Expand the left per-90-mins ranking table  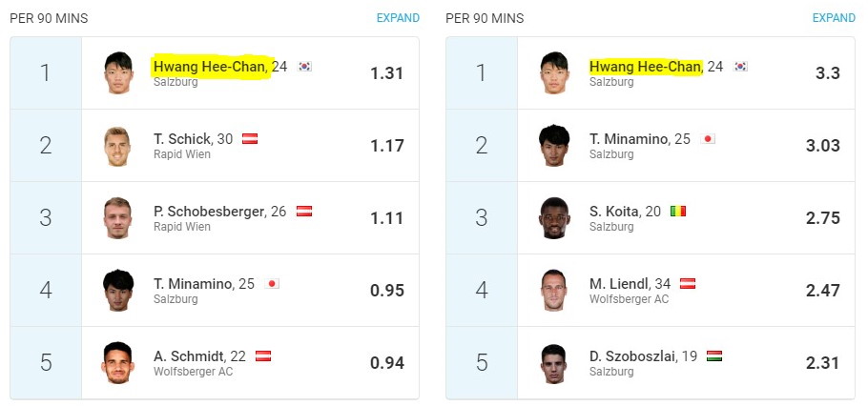[x=398, y=18]
